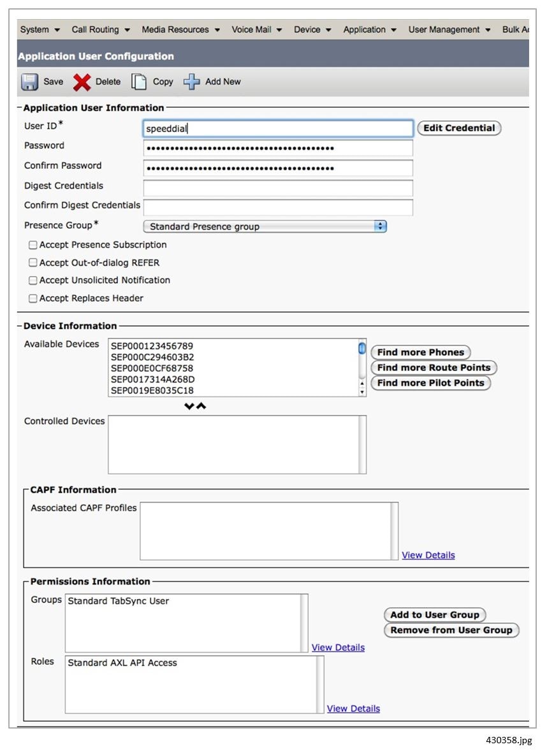The height and width of the screenshot is (756, 547).
Task: Open the User Management menu
Action: pos(449,30)
